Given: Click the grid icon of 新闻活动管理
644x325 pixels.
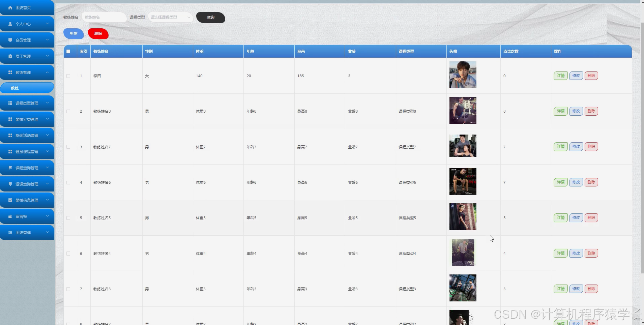Looking at the screenshot, I should pyautogui.click(x=10, y=135).
